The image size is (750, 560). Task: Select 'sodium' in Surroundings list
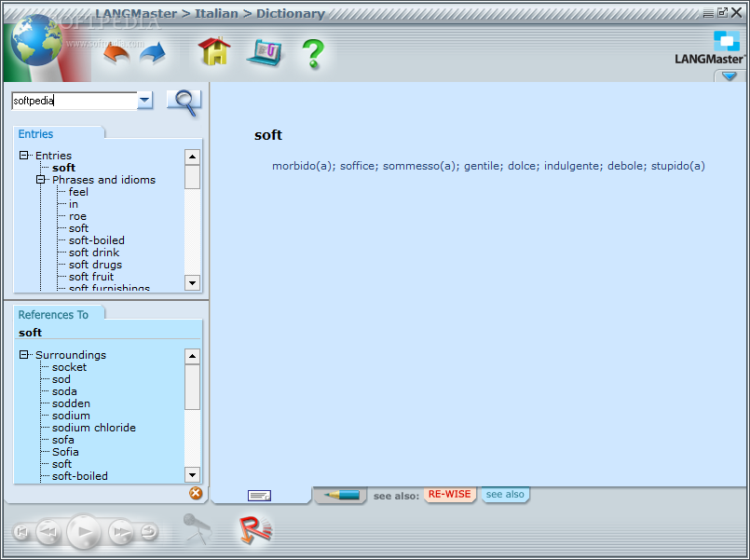[x=71, y=415]
